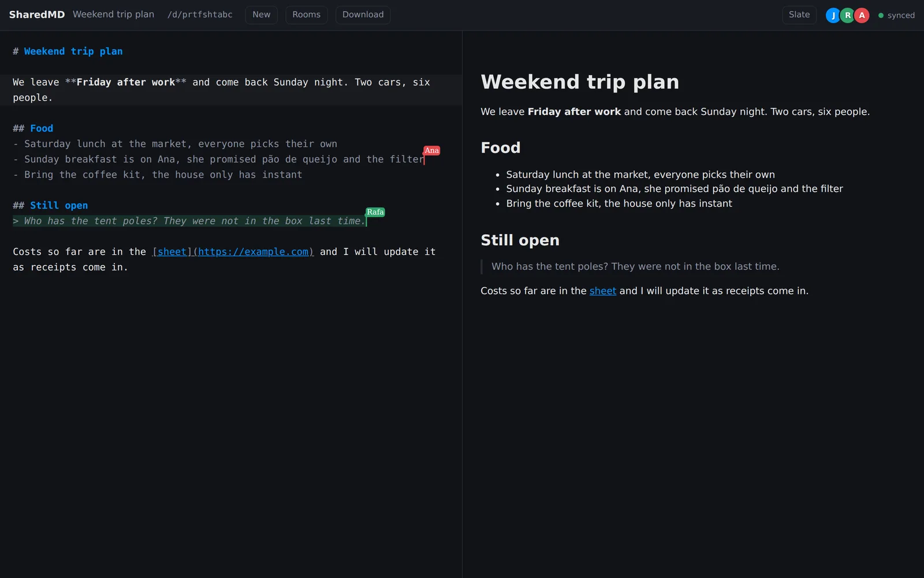The image size is (924, 578).
Task: Click the '## Still open' editor line
Action: click(x=50, y=205)
